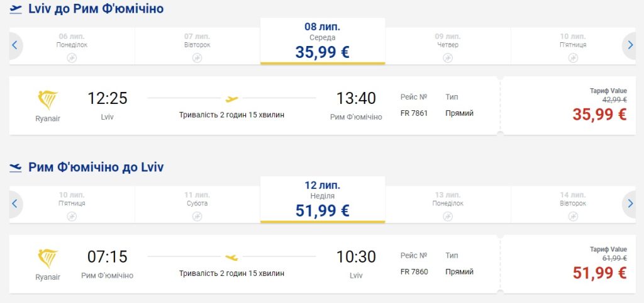Show earlier outbound dates with the left arrow
Screen dimensions: 644x303
click(14, 45)
